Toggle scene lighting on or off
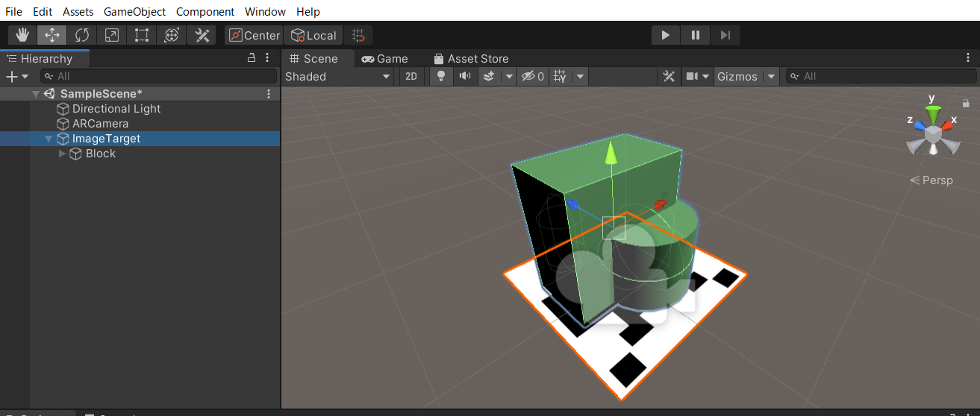The width and height of the screenshot is (980, 416). [x=441, y=76]
